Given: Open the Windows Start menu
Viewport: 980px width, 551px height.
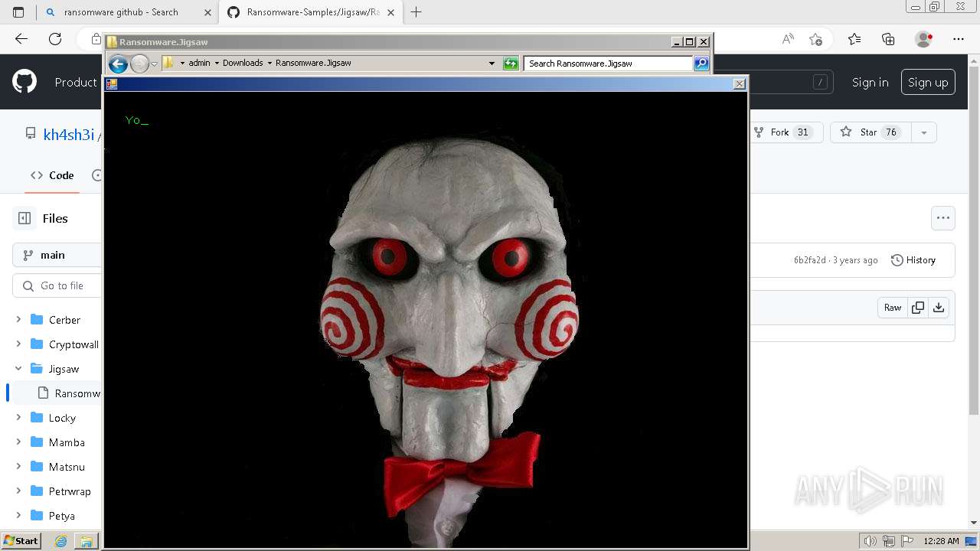Looking at the screenshot, I should tap(21, 541).
